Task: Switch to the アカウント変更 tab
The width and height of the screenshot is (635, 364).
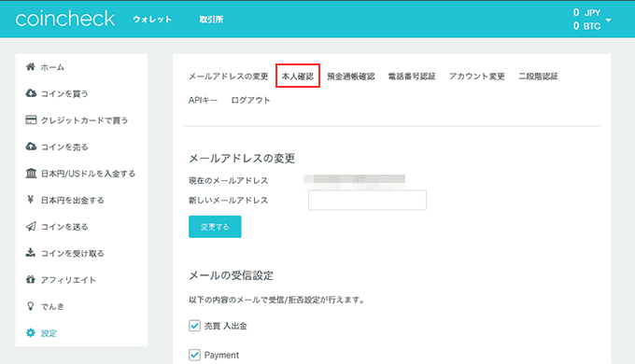Action: tap(477, 77)
